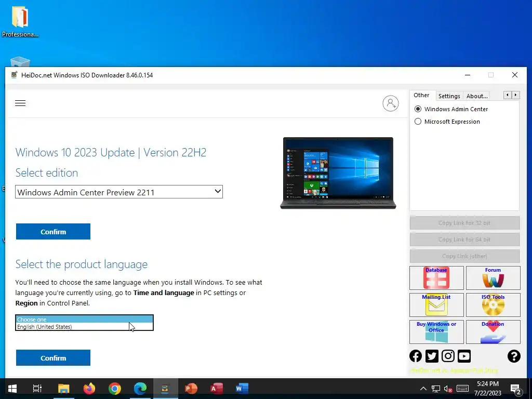Click Confirm under product language

tap(54, 358)
